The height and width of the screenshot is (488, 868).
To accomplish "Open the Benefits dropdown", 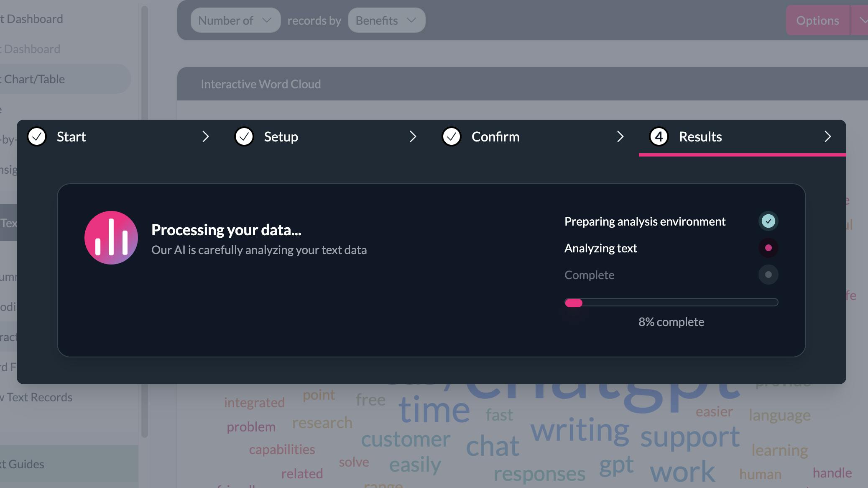I will pyautogui.click(x=386, y=20).
